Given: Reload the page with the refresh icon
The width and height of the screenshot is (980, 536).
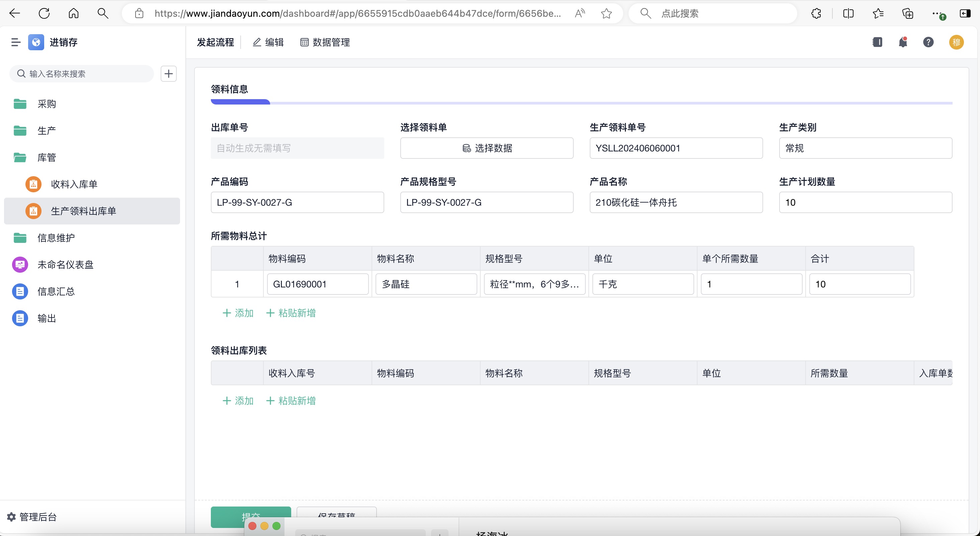Looking at the screenshot, I should (x=44, y=14).
